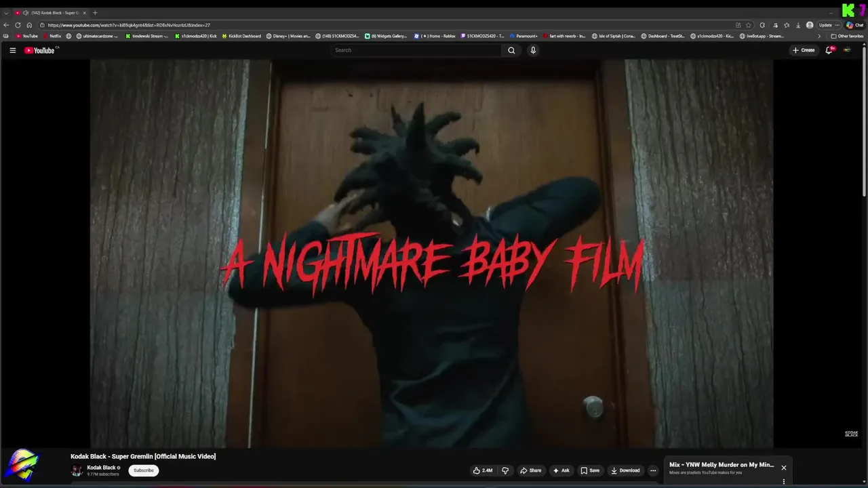Download the video
Image resolution: width=868 pixels, height=488 pixels.
tap(625, 470)
